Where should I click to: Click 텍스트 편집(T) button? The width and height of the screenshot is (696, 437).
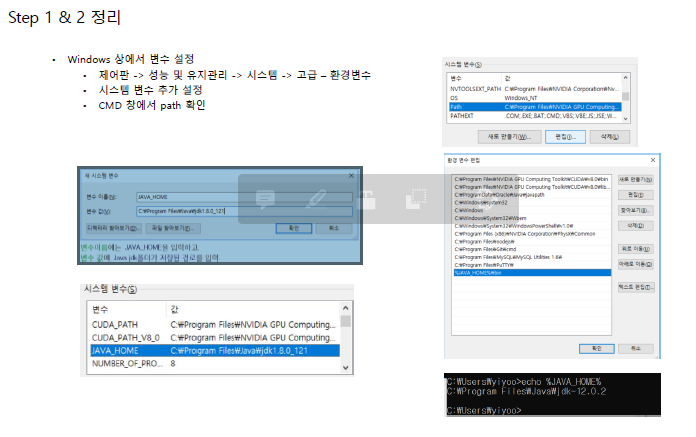636,287
